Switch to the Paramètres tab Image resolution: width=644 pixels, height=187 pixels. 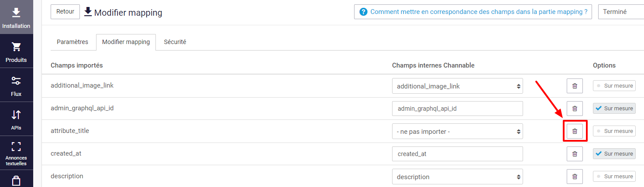(x=72, y=42)
